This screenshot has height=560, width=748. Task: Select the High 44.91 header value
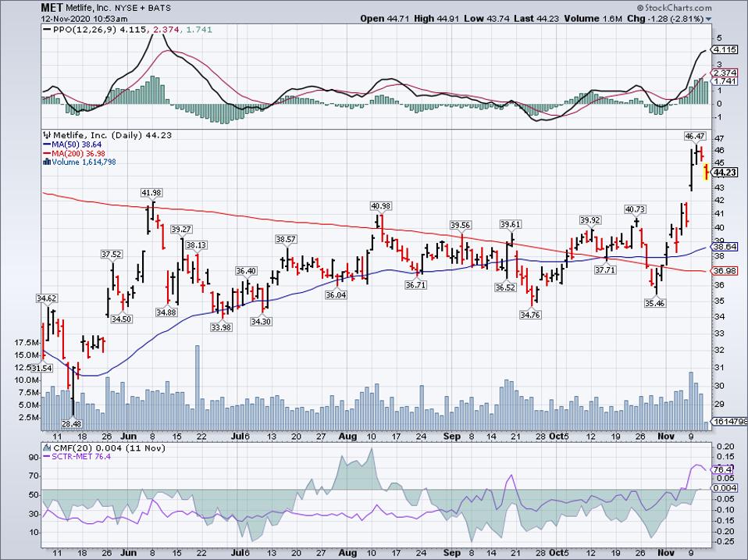tap(436, 19)
